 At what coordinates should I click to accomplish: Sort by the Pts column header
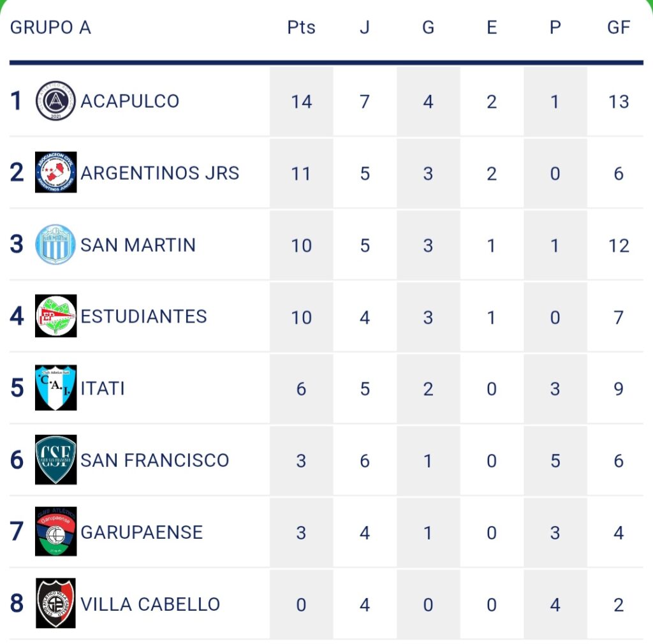[x=301, y=27]
